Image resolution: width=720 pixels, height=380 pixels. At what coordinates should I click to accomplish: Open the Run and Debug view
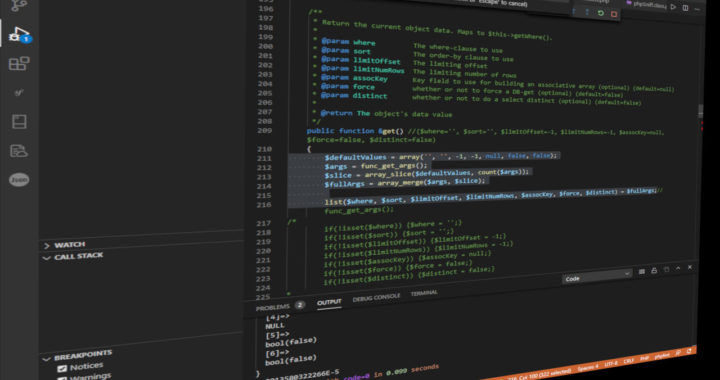(x=20, y=34)
